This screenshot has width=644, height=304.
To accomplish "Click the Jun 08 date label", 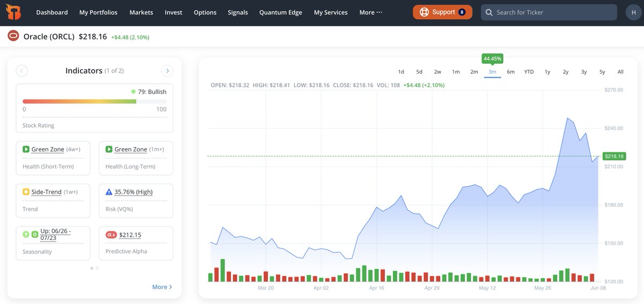I will pos(598,288).
